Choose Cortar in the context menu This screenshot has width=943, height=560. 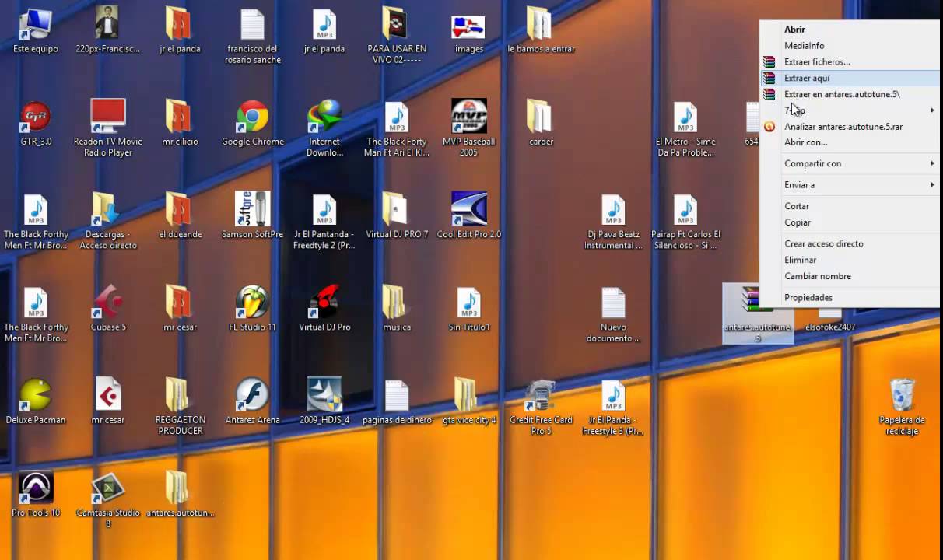850,206
